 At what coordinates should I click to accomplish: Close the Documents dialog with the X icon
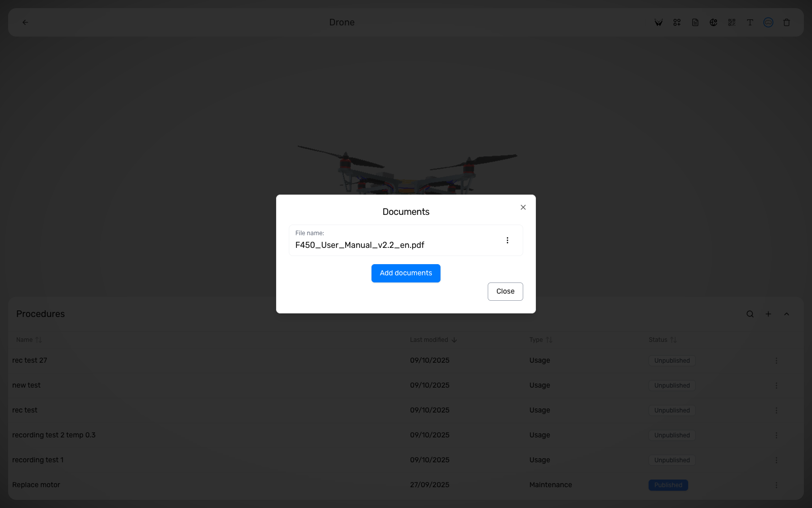pos(523,207)
